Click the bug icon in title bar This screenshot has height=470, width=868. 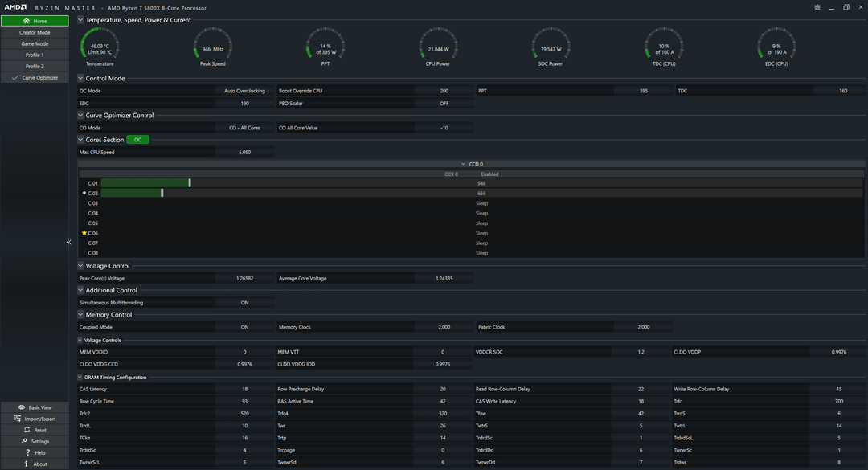coord(817,7)
